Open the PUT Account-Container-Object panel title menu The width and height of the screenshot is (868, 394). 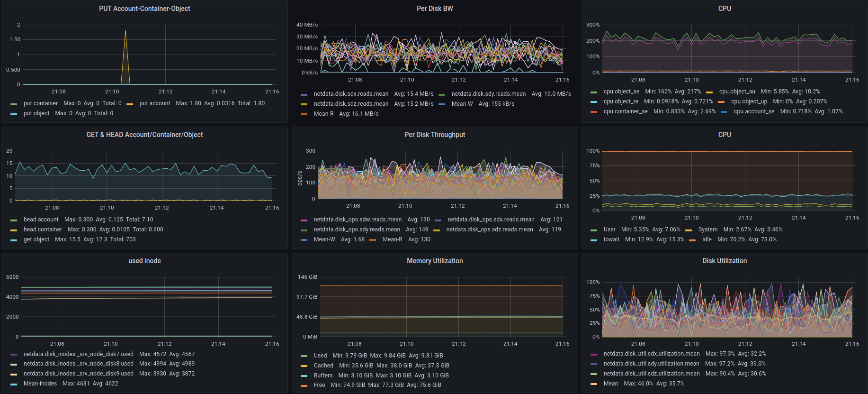pyautogui.click(x=144, y=9)
